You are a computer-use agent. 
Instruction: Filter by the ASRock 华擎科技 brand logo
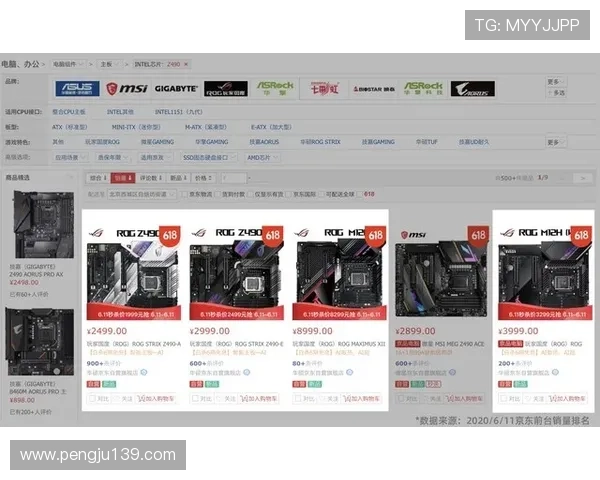(x=423, y=88)
